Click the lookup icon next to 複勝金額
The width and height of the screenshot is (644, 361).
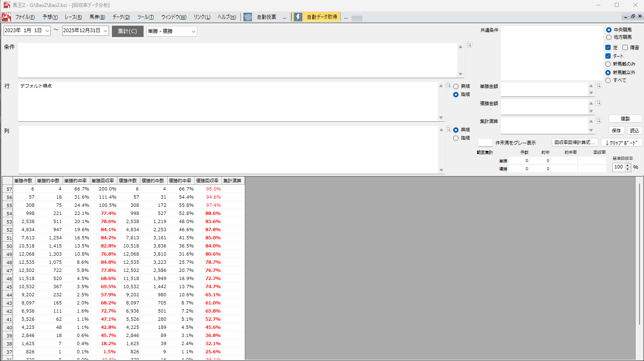(598, 103)
